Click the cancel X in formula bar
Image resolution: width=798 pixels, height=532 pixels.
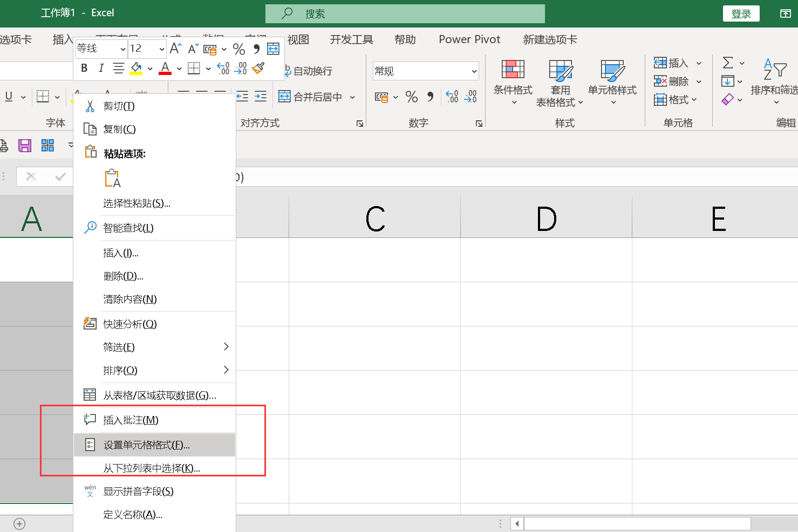(31, 176)
